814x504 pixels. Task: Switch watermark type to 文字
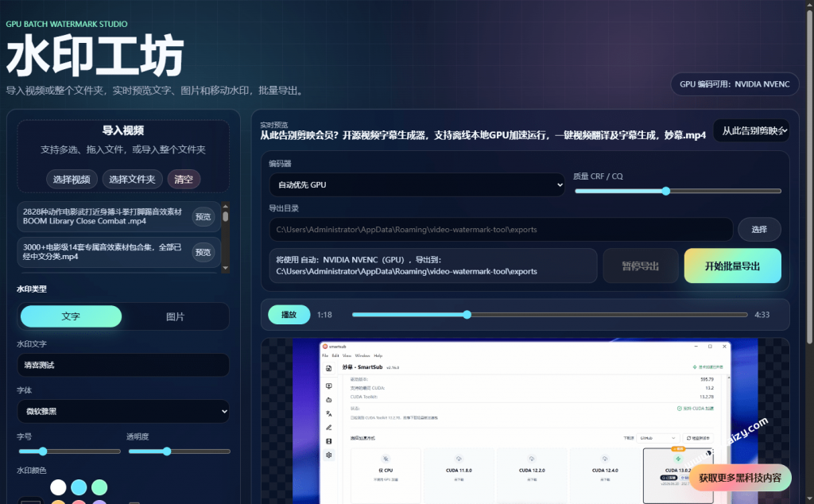[71, 316]
